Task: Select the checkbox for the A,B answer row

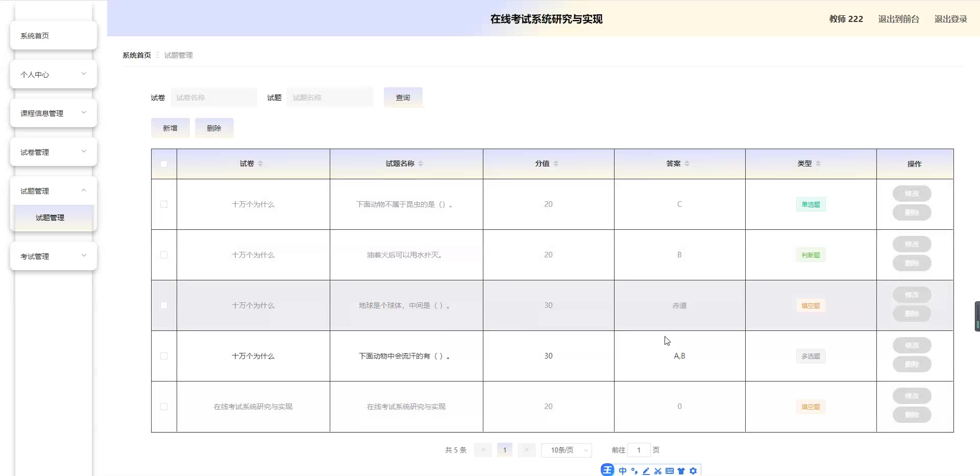Action: point(164,356)
